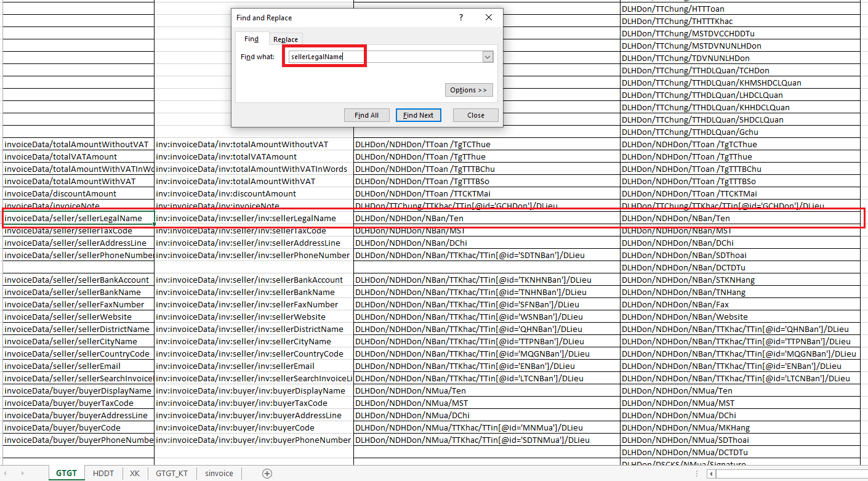Select cell DLHDon/NDHDon/NBan/TNHang
Viewport: 868px width, 481px height.
coord(741,292)
